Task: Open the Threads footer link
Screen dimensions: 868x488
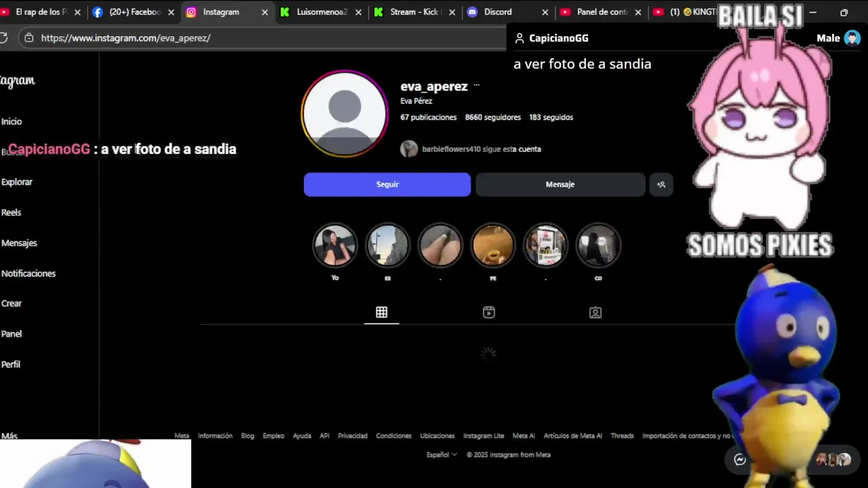Action: click(x=622, y=436)
